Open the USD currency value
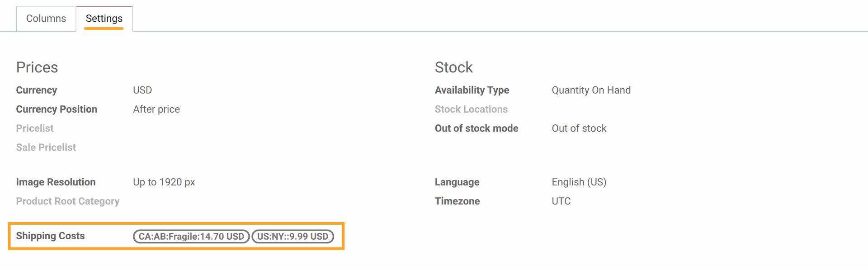The image size is (868, 270). [142, 90]
